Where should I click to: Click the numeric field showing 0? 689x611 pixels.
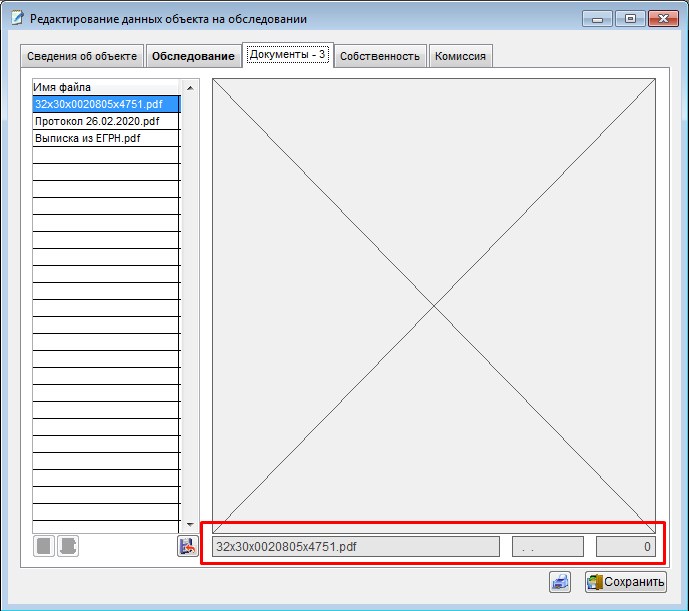626,547
